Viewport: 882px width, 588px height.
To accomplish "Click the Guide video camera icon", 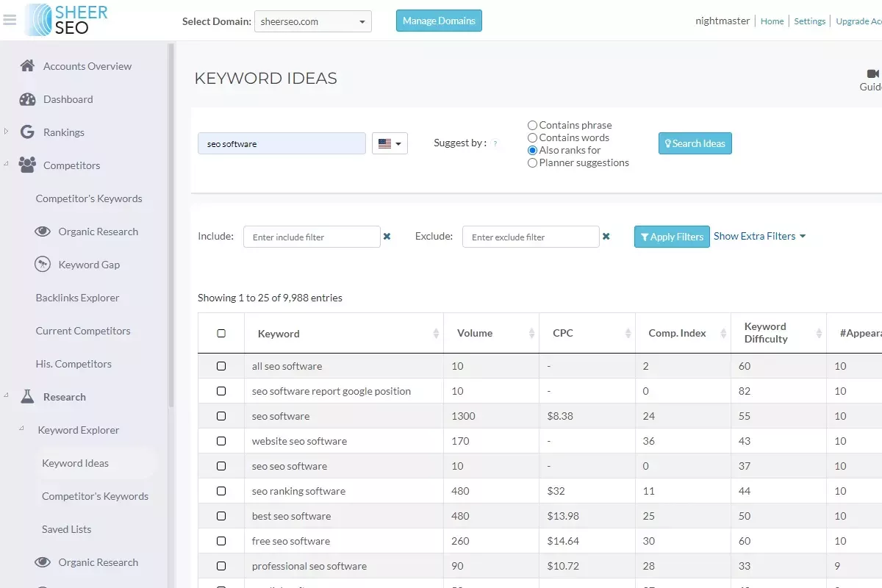I will [x=872, y=73].
